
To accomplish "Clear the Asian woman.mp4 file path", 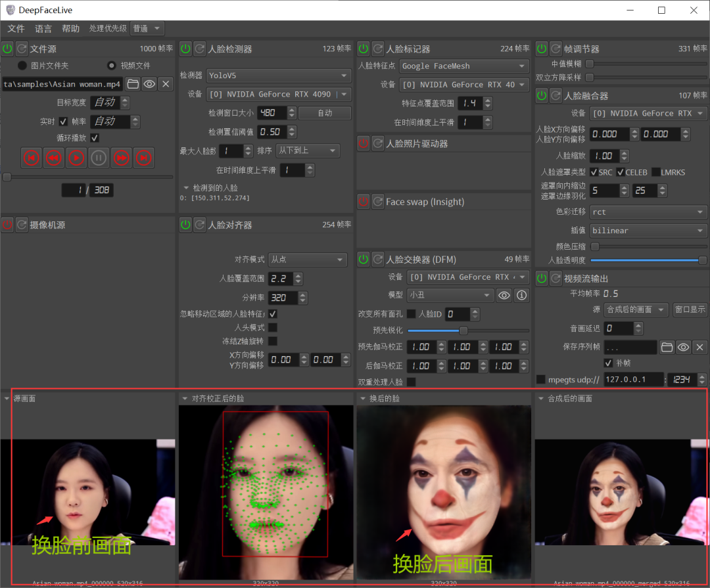I will click(166, 83).
